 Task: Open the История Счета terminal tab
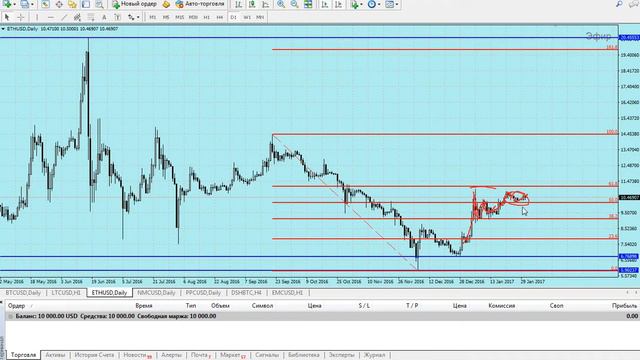pos(94,355)
